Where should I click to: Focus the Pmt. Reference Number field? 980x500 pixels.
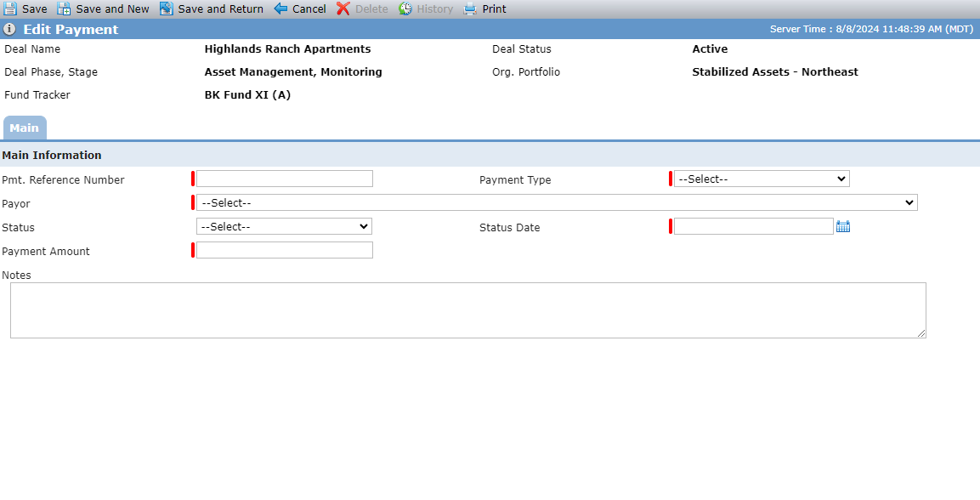click(x=285, y=179)
